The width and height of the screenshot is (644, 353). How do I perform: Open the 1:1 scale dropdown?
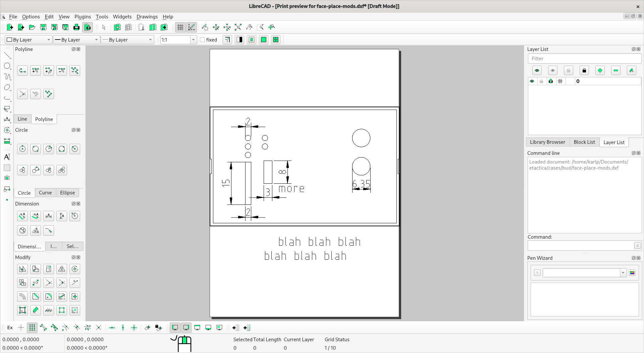177,40
